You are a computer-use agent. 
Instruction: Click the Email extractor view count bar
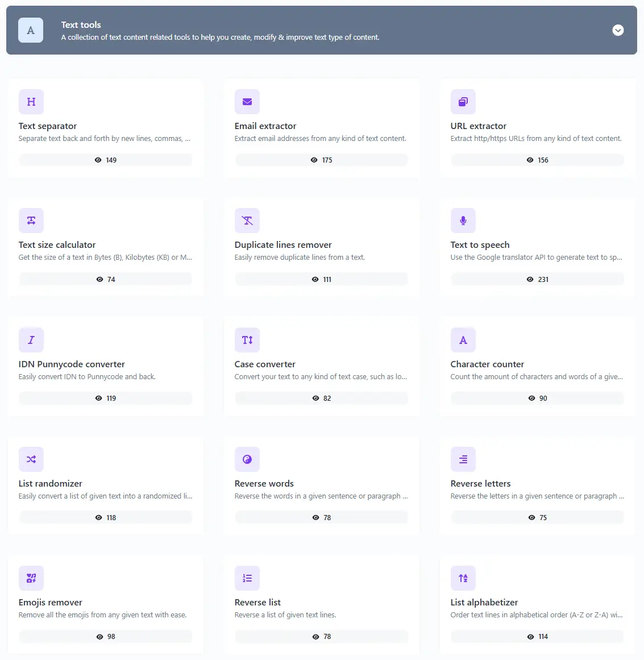tap(321, 160)
